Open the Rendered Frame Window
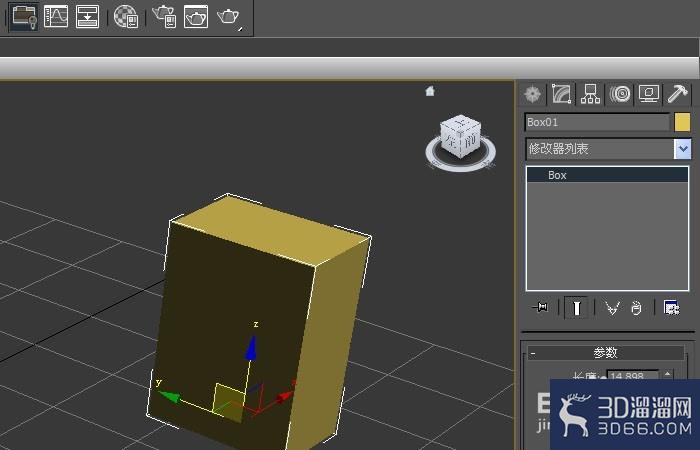Viewport: 700px width, 450px height. tap(196, 17)
